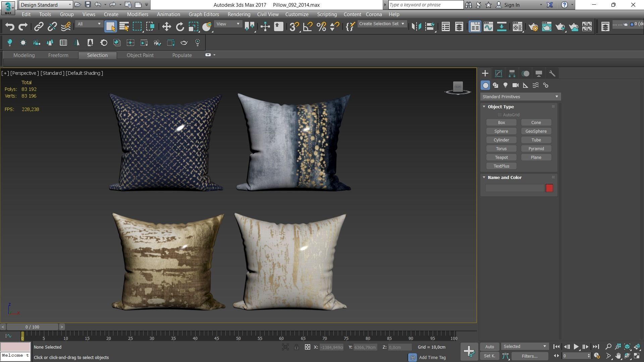
Task: Select the Bind to Space Warp tool
Action: pyautogui.click(x=66, y=27)
